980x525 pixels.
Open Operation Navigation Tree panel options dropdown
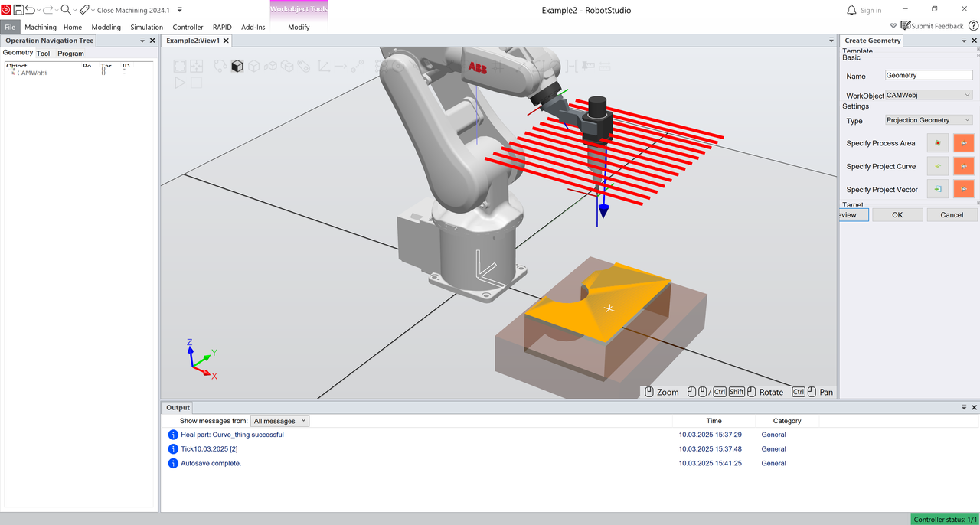tap(142, 41)
